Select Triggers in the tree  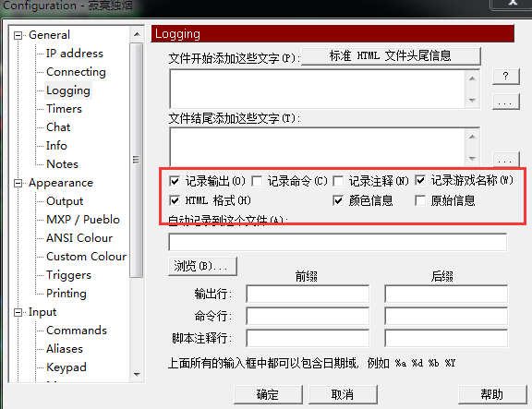click(x=68, y=275)
